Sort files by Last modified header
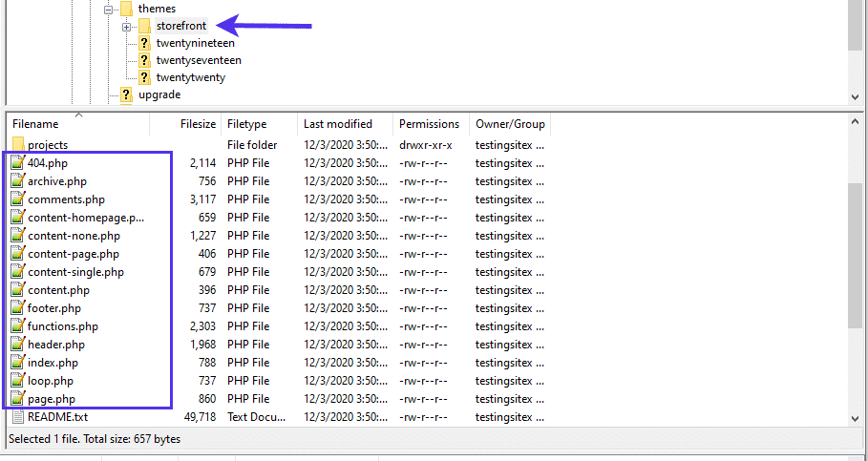 click(x=338, y=124)
